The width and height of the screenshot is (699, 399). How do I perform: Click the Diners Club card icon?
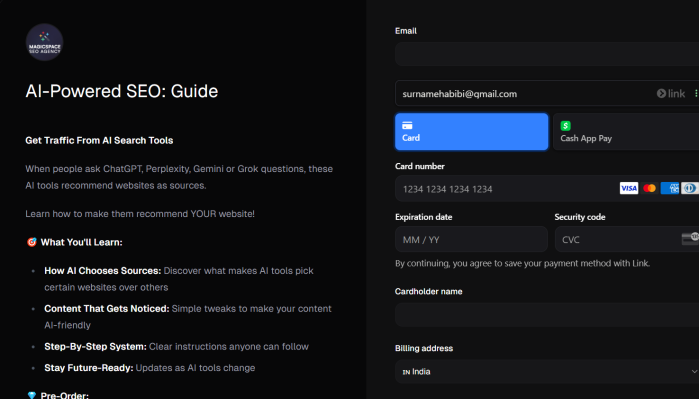690,188
